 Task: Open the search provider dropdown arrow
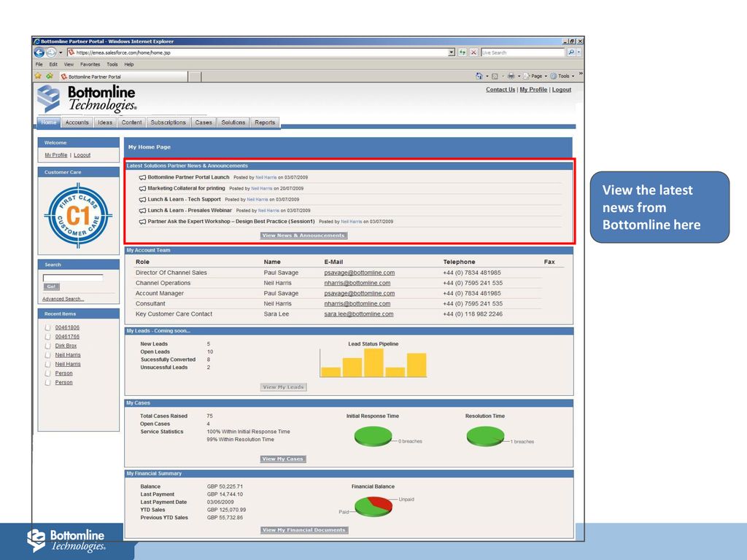(578, 52)
